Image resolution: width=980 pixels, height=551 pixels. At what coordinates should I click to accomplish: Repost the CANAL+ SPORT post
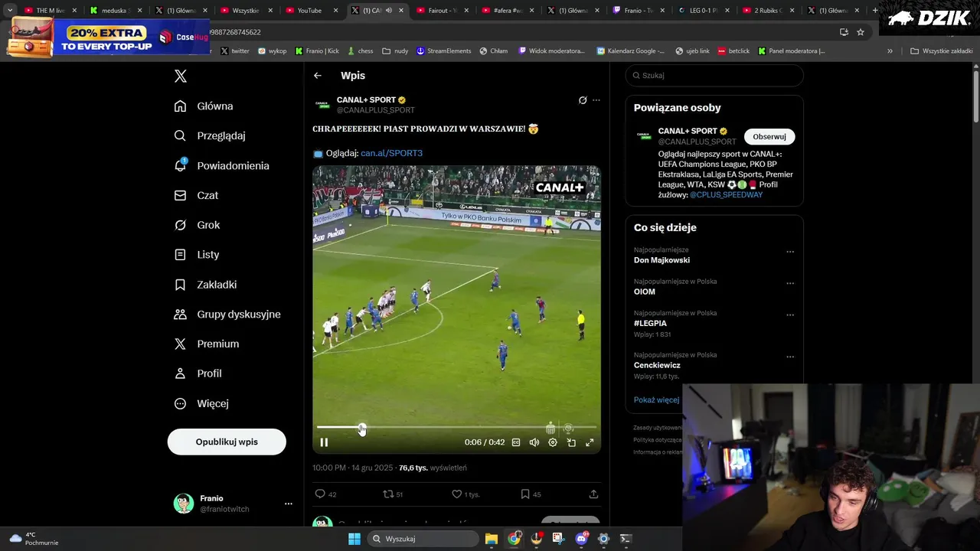point(393,494)
